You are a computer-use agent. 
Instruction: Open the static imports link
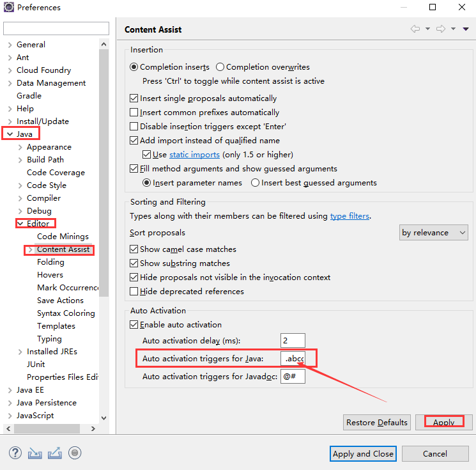pos(194,155)
